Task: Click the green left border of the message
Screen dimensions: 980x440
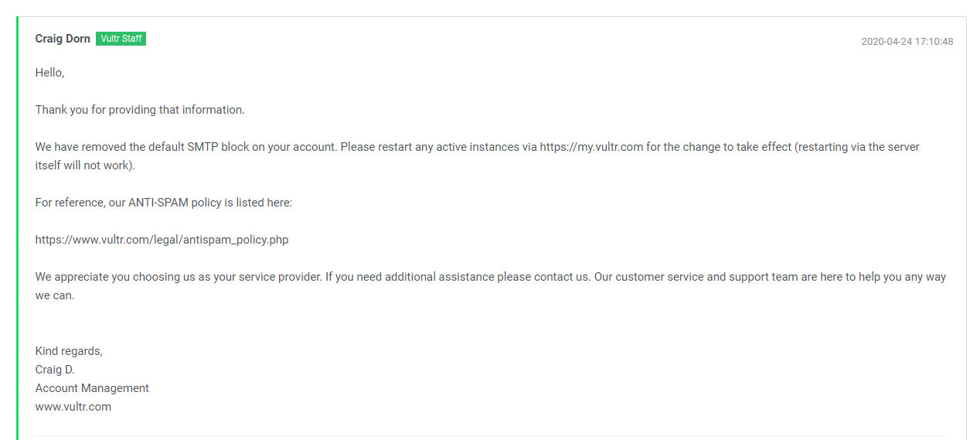Action: pos(17,228)
